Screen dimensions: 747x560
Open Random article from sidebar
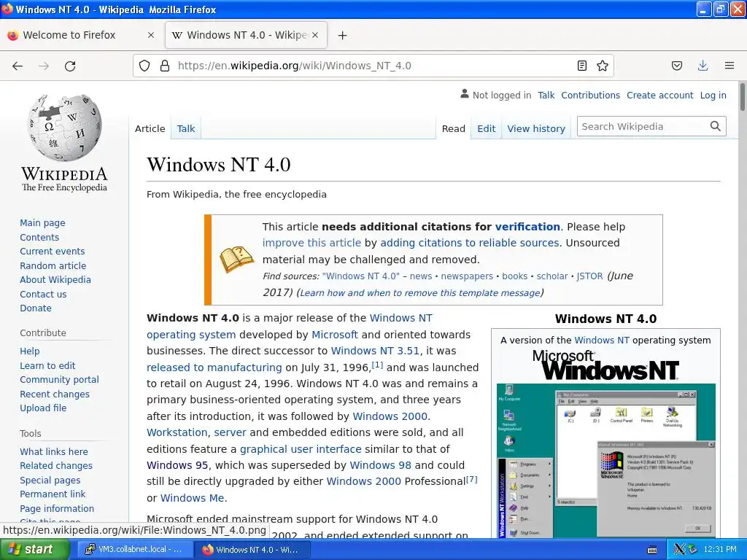coord(53,265)
